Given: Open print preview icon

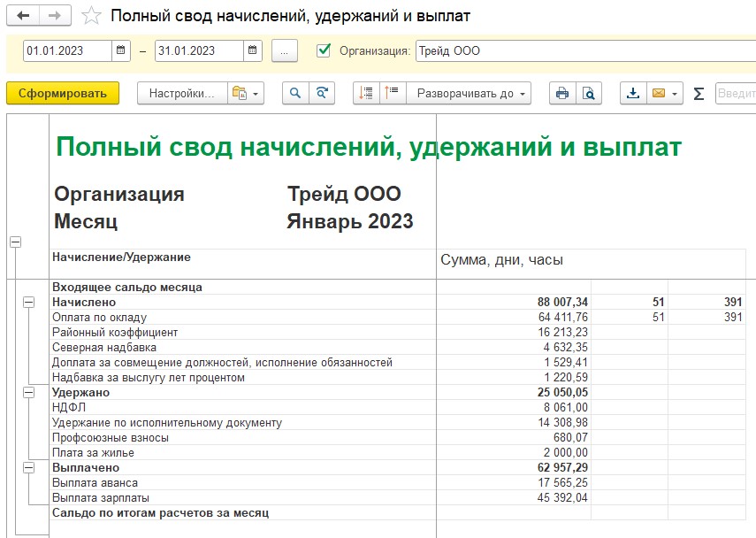Looking at the screenshot, I should (589, 93).
